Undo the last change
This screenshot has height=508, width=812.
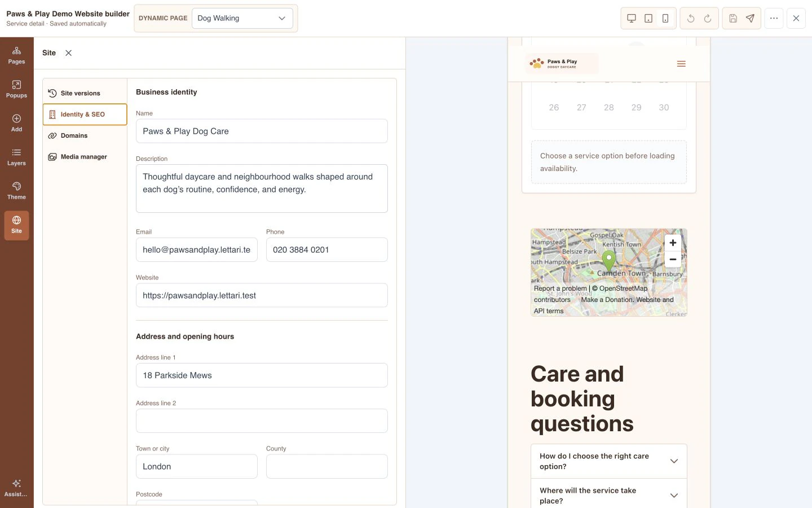click(691, 18)
